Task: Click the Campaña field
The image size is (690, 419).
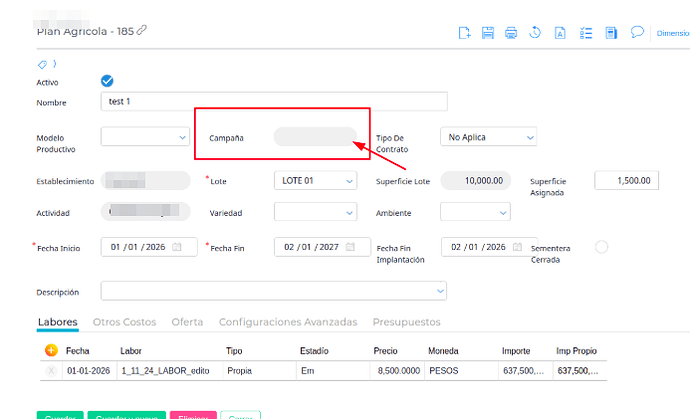Action: click(315, 137)
